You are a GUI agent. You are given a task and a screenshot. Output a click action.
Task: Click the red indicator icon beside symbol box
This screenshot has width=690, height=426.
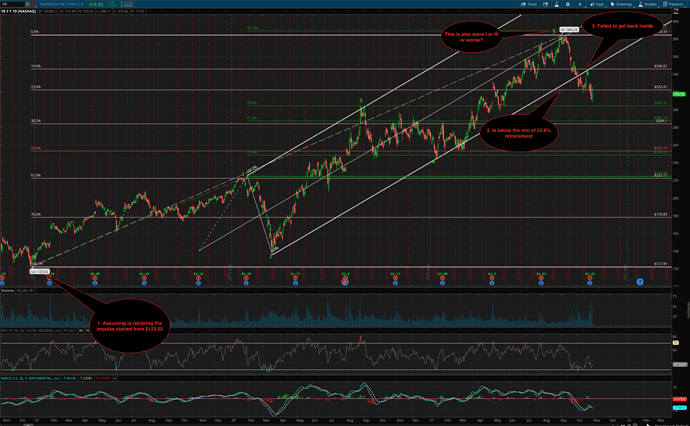tap(36, 6)
